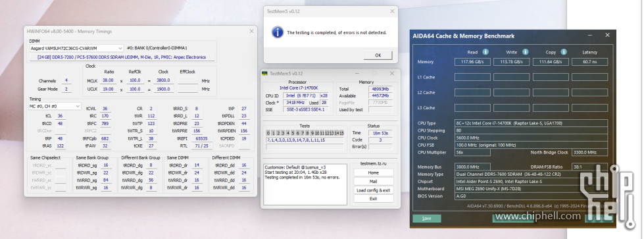
Task: Click the Memory Read result 117.96 GB/s
Action: point(472,62)
